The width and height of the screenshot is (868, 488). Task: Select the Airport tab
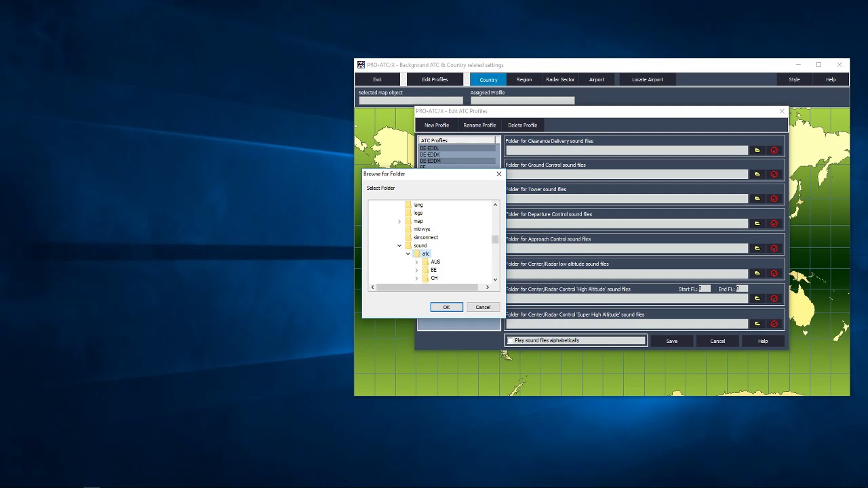597,79
